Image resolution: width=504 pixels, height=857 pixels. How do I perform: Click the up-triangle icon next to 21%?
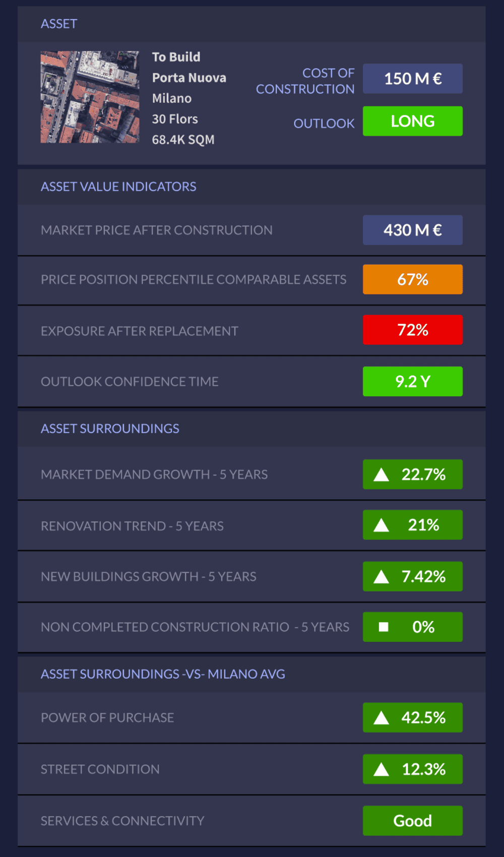click(382, 526)
